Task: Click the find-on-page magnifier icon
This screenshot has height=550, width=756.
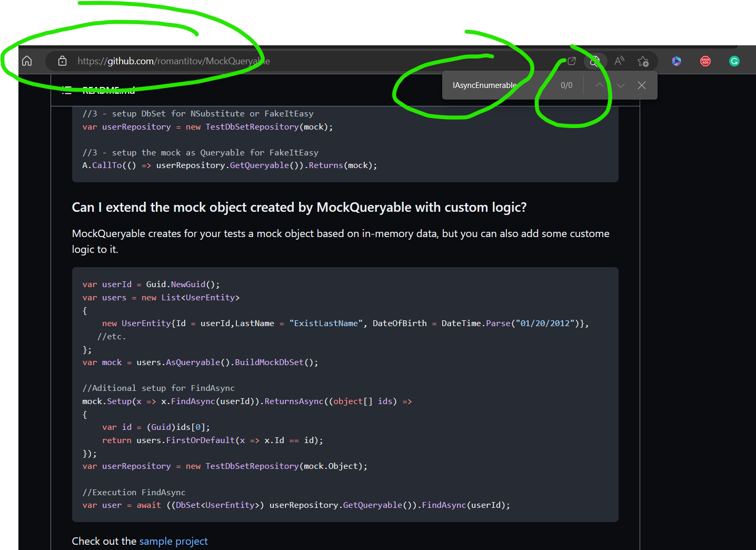Action: tap(595, 61)
